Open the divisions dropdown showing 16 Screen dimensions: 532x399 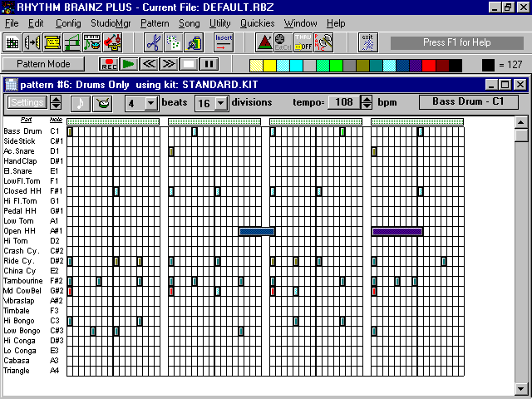tap(221, 103)
